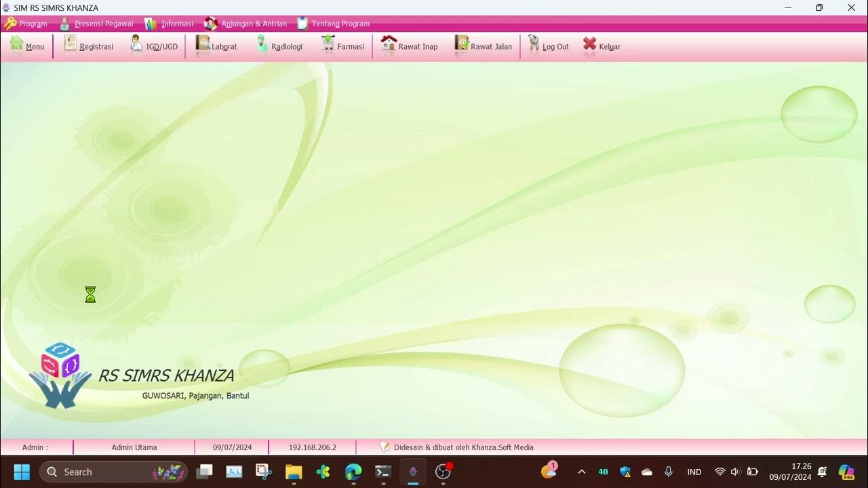Screen dimensions: 868x488
Task: Click the Keluar exit button
Action: coord(601,46)
